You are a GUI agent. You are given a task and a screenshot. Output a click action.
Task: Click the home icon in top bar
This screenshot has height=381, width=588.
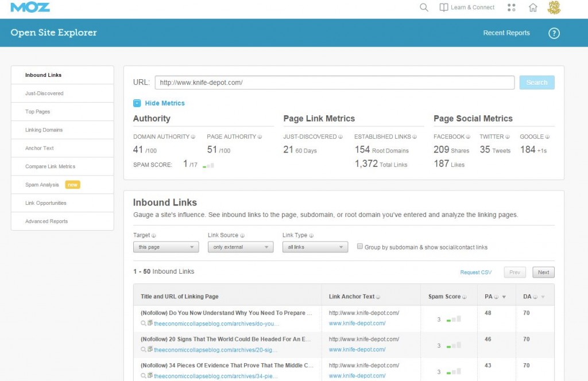tap(533, 7)
